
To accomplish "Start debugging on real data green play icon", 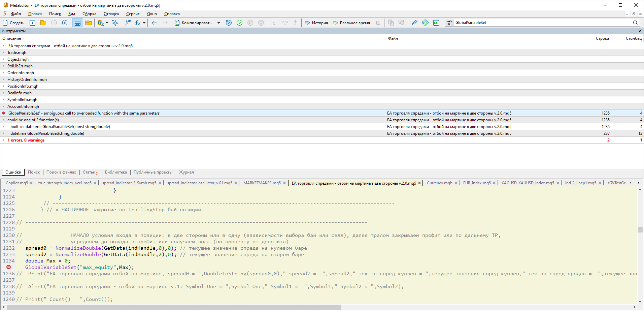I will tap(240, 23).
